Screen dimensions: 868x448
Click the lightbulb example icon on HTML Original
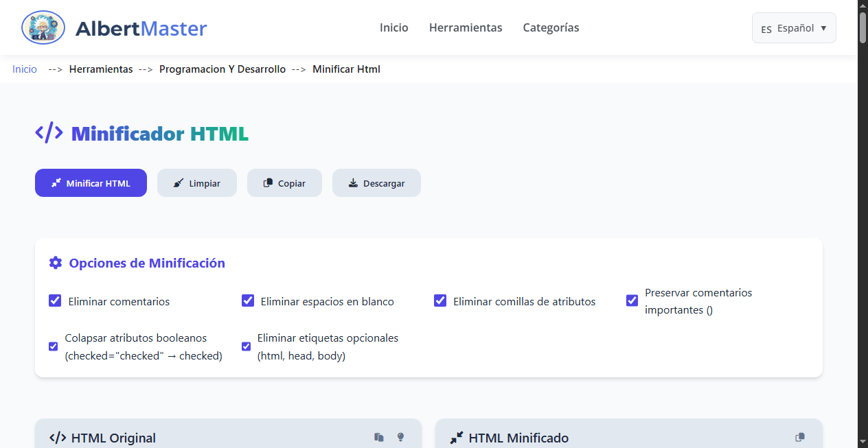coord(400,436)
